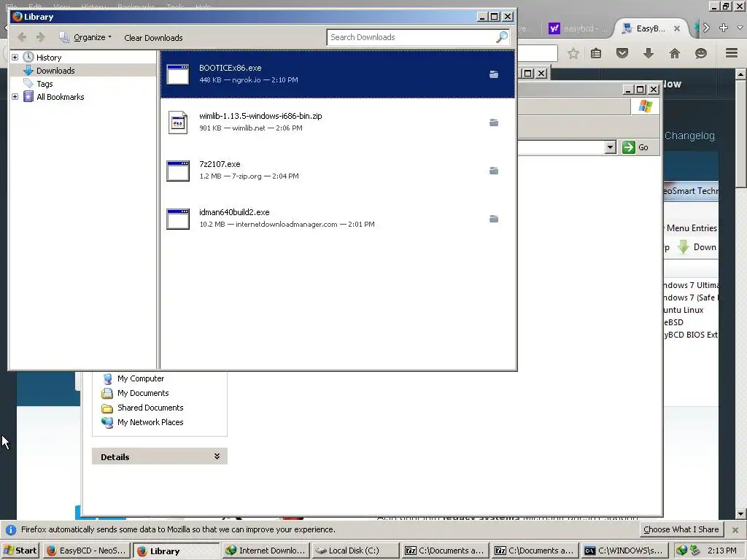Screen dimensions: 747x560
Task: Click the Windows flag logo in Explorer
Action: (x=646, y=106)
